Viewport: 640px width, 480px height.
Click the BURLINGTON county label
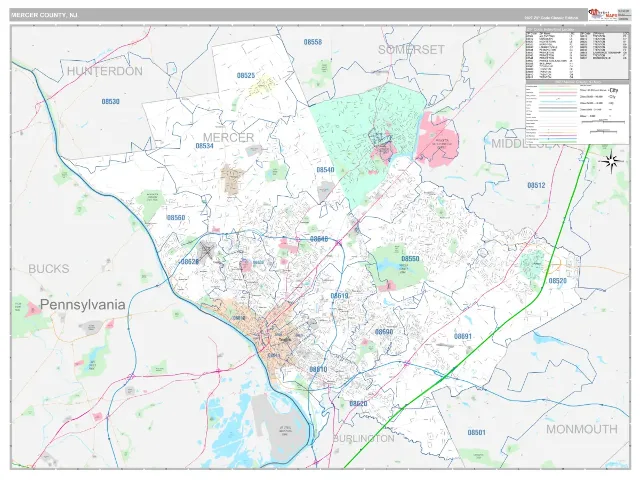coord(364,439)
